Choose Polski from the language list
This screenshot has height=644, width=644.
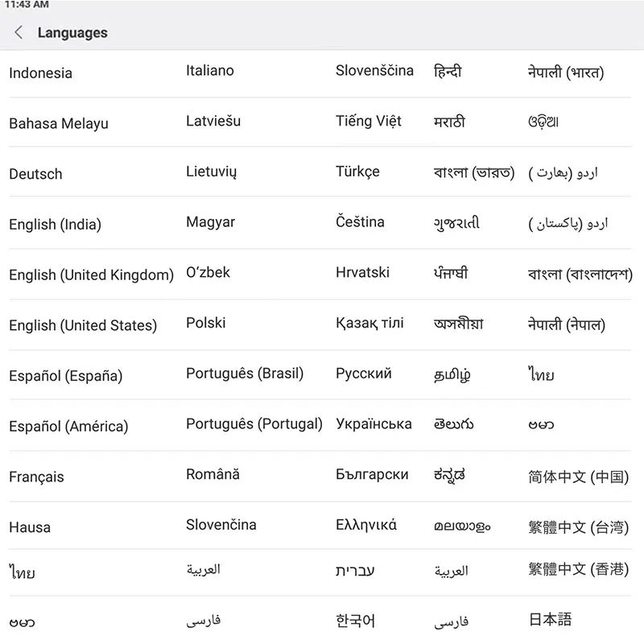coord(205,323)
